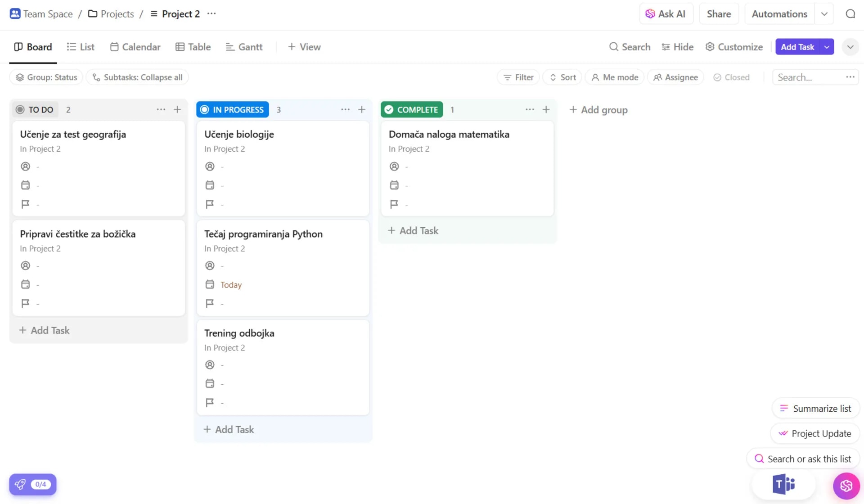Open due date calendar on Pripravi čestitke
Screen dimensions: 864x504
pos(26,284)
